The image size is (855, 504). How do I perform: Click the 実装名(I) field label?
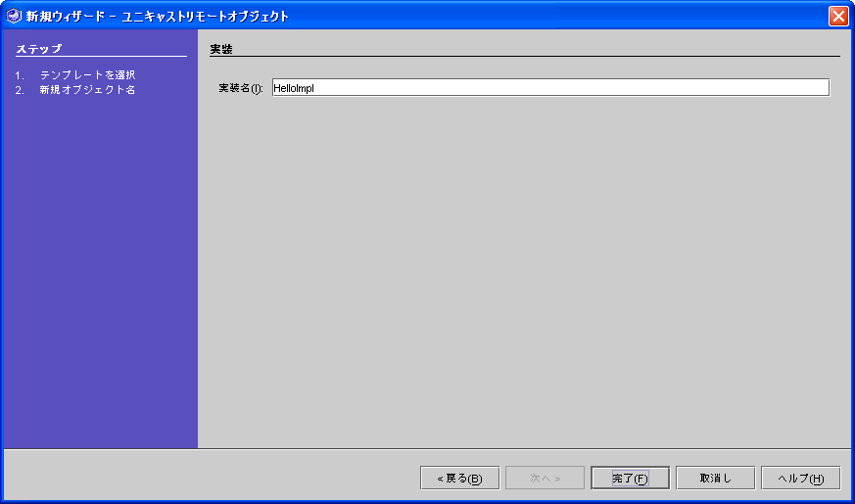[241, 88]
